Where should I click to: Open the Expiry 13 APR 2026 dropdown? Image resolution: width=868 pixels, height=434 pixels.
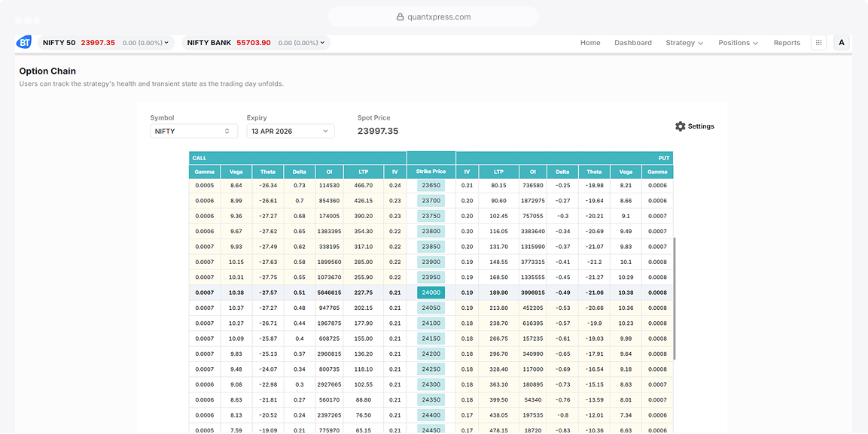click(x=291, y=131)
